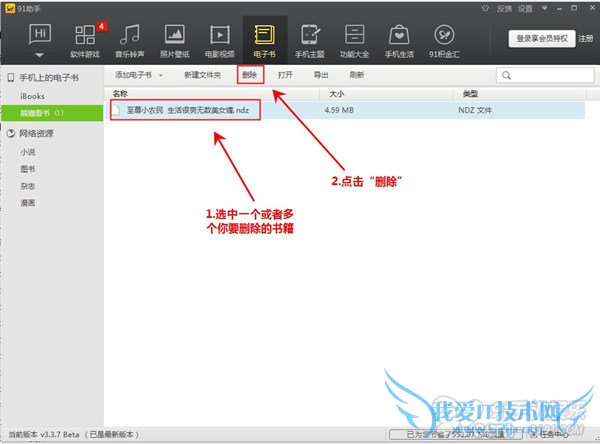
Task: Open 电影视频 video section
Action: click(x=220, y=41)
